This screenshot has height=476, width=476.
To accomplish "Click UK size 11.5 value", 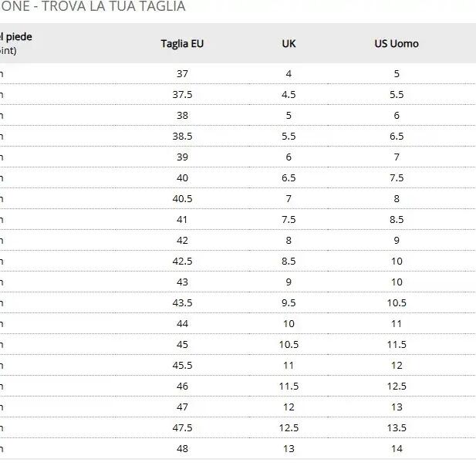I will pos(289,387).
